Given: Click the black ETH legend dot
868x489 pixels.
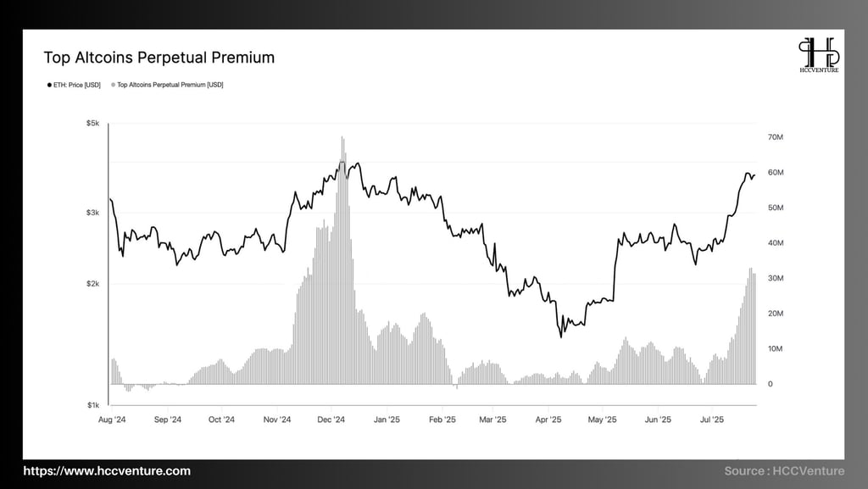Looking at the screenshot, I should coord(49,86).
